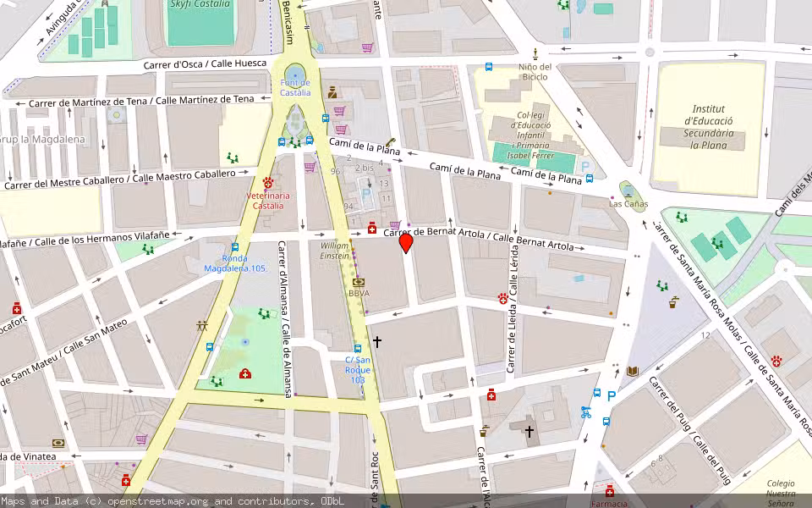Viewport: 812px width, 508px height.
Task: Click the mini roundabout at the top right
Action: pyautogui.click(x=650, y=52)
